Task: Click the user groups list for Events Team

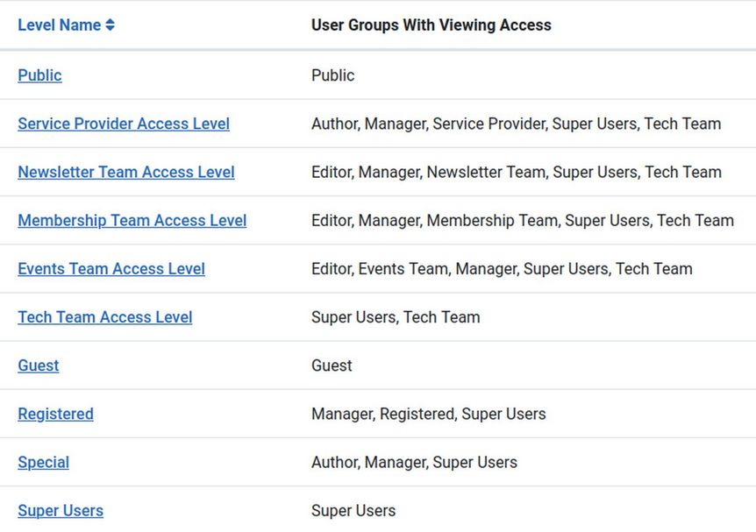Action: coord(502,268)
